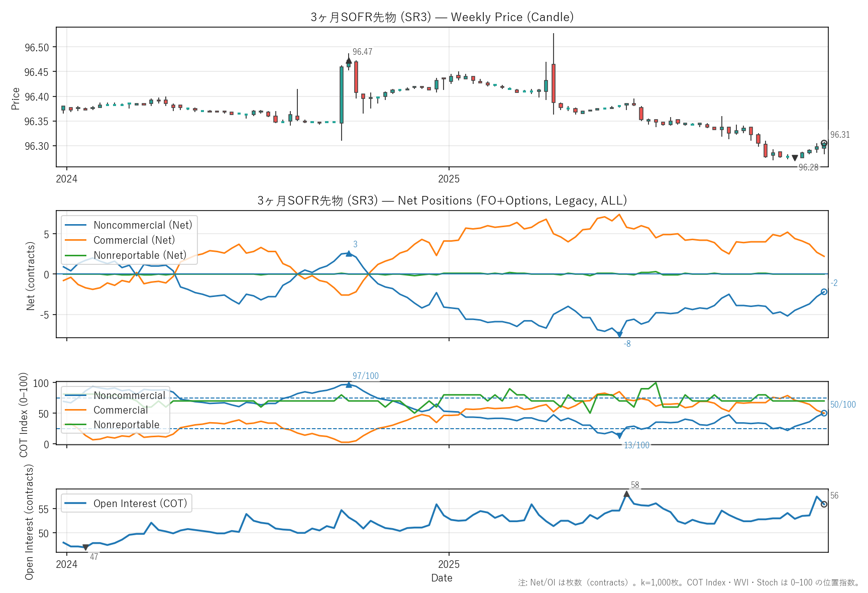Click the Noncommercial net low marker labeled -8

click(x=619, y=334)
